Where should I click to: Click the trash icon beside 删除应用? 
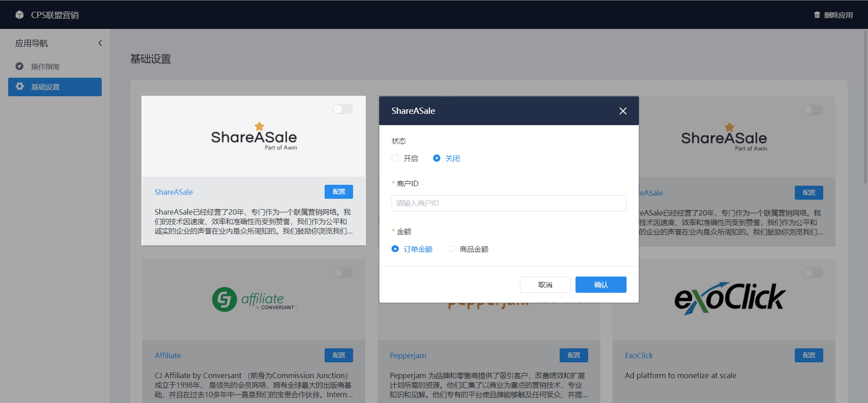click(x=817, y=15)
